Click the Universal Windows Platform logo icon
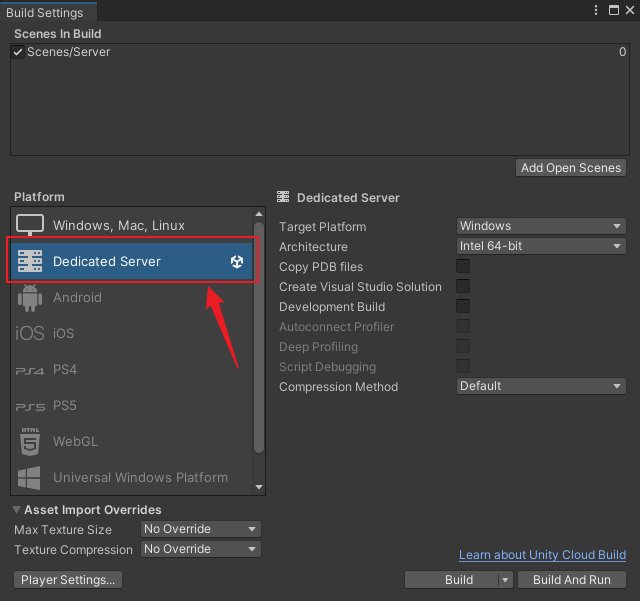This screenshot has width=640, height=601. [x=29, y=477]
